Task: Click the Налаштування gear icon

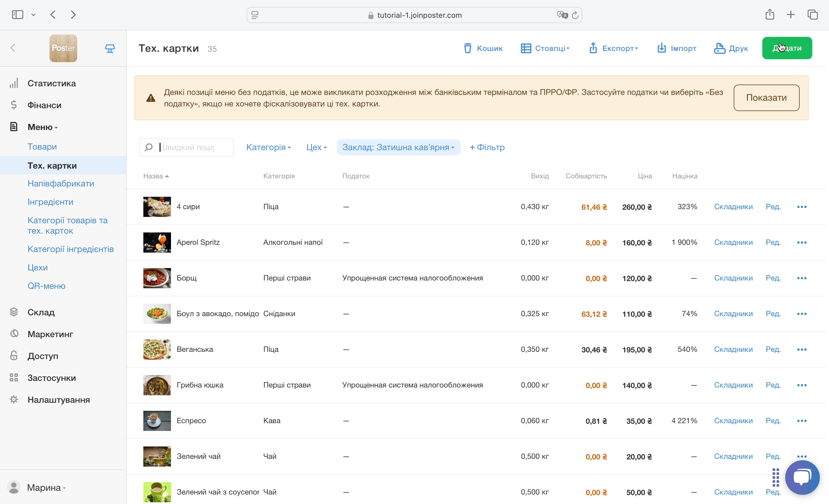Action: pos(14,400)
